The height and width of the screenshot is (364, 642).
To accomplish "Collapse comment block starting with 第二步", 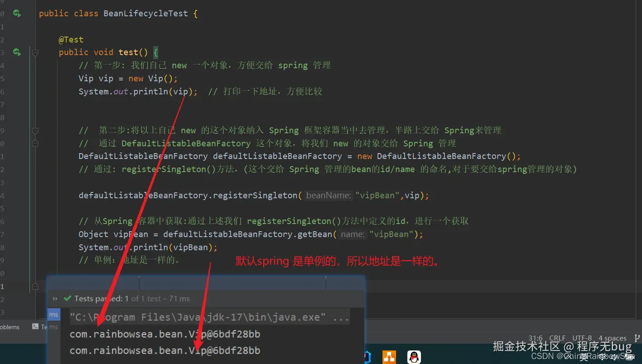I will (35, 131).
